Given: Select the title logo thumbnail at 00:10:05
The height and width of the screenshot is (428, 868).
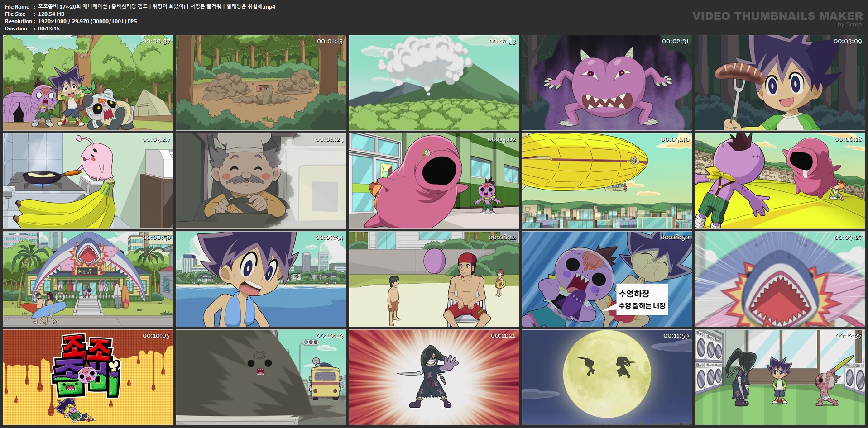Looking at the screenshot, I should pos(88,377).
